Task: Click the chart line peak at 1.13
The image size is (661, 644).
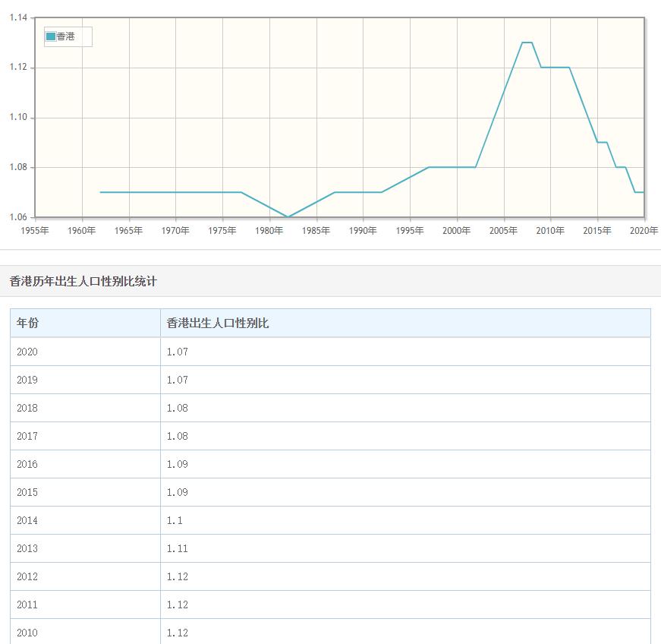Action: click(527, 43)
